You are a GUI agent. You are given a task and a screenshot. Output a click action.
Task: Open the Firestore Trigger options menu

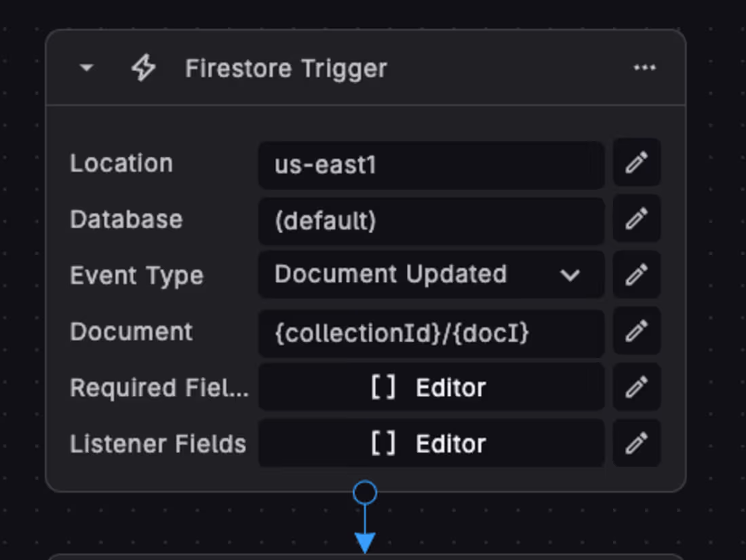tap(644, 68)
